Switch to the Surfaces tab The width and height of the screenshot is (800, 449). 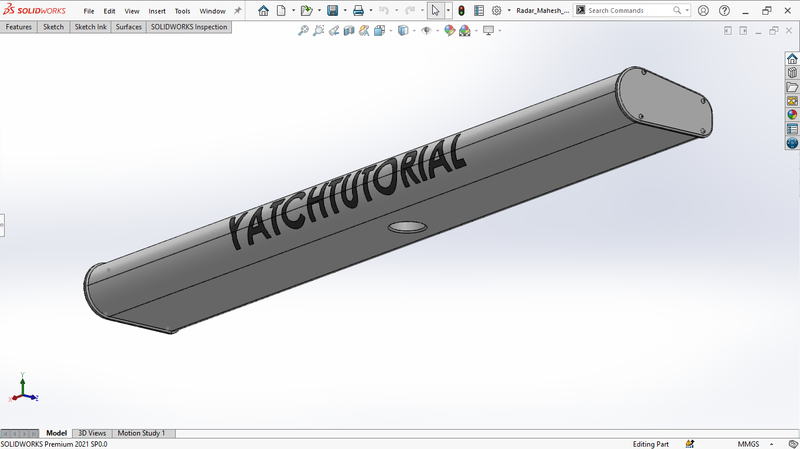(x=129, y=27)
